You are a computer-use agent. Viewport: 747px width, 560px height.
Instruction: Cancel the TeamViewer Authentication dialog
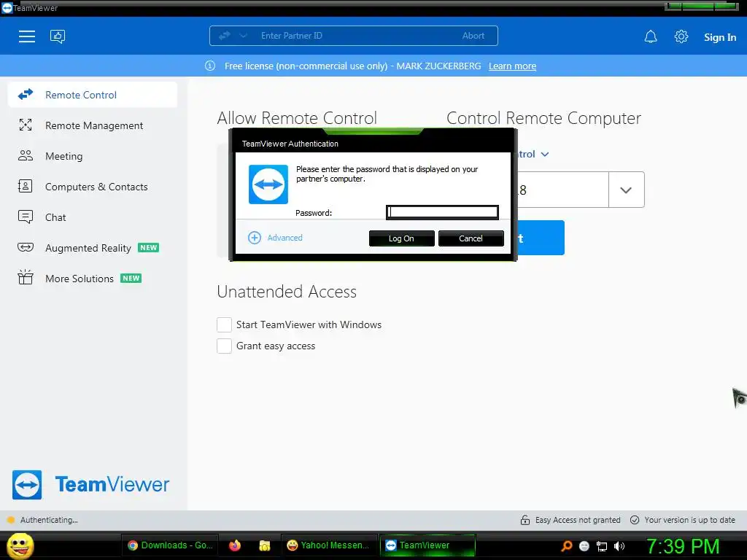point(471,238)
